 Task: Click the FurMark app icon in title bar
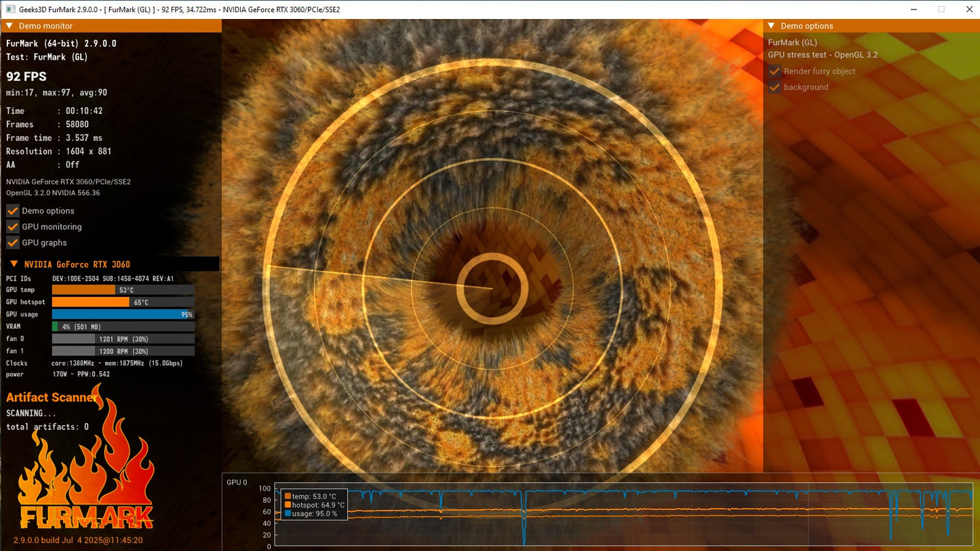click(x=9, y=9)
